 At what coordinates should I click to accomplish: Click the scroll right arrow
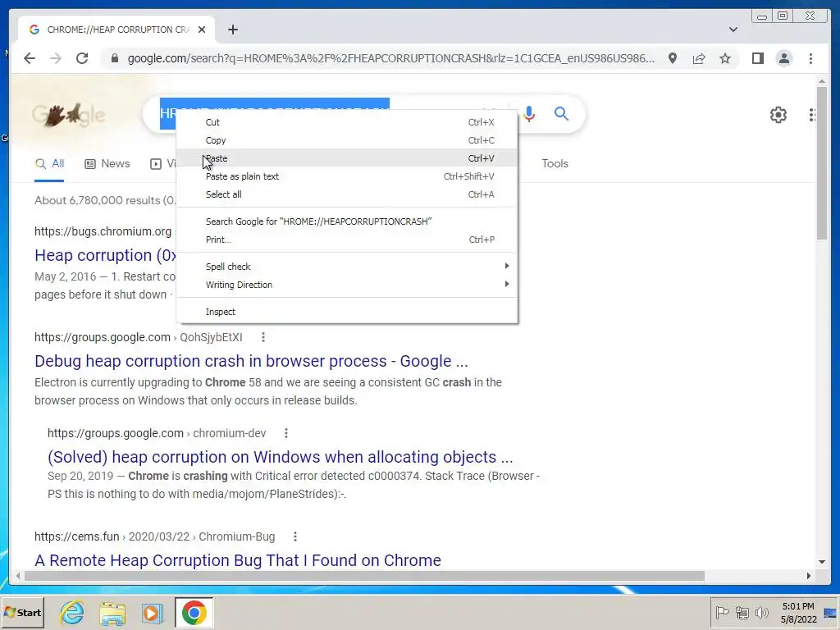[x=808, y=576]
